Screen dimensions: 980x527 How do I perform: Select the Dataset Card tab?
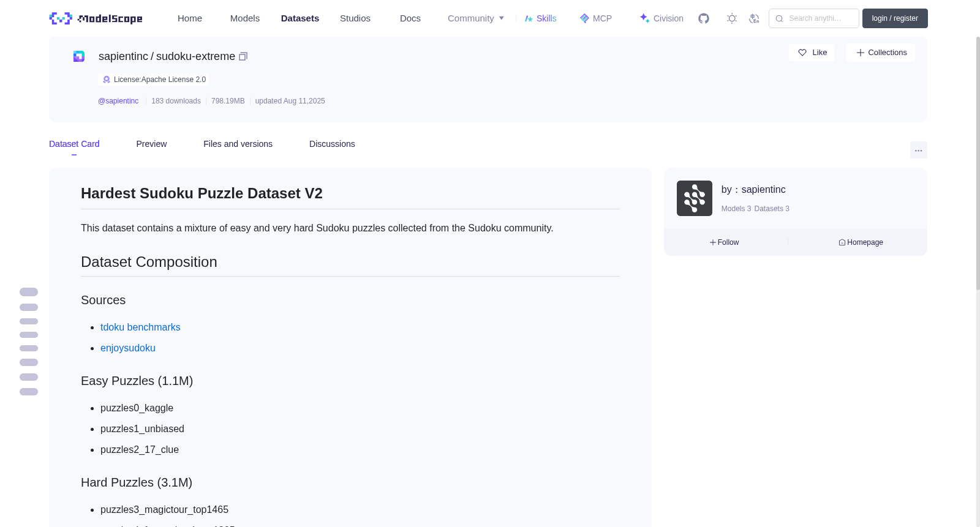point(74,144)
